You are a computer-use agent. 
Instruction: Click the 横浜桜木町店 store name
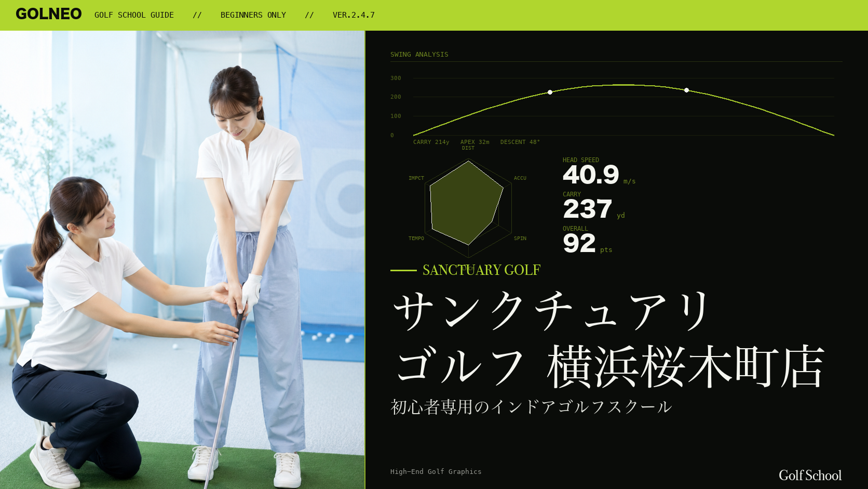click(x=685, y=366)
